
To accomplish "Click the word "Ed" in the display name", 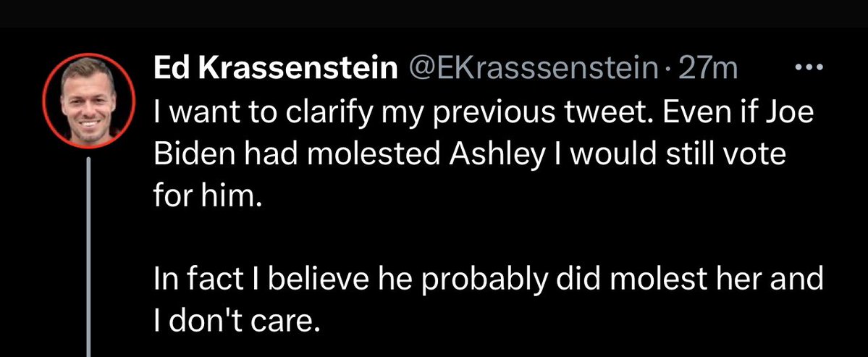I will click(x=169, y=69).
